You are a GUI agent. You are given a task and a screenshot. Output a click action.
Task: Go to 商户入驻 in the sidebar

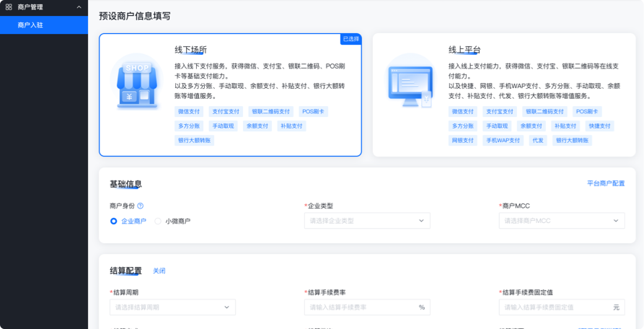pos(31,25)
